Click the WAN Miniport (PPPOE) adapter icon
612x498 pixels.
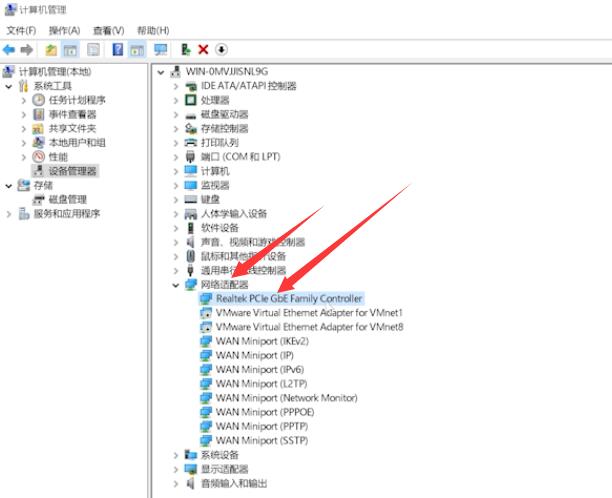206,412
